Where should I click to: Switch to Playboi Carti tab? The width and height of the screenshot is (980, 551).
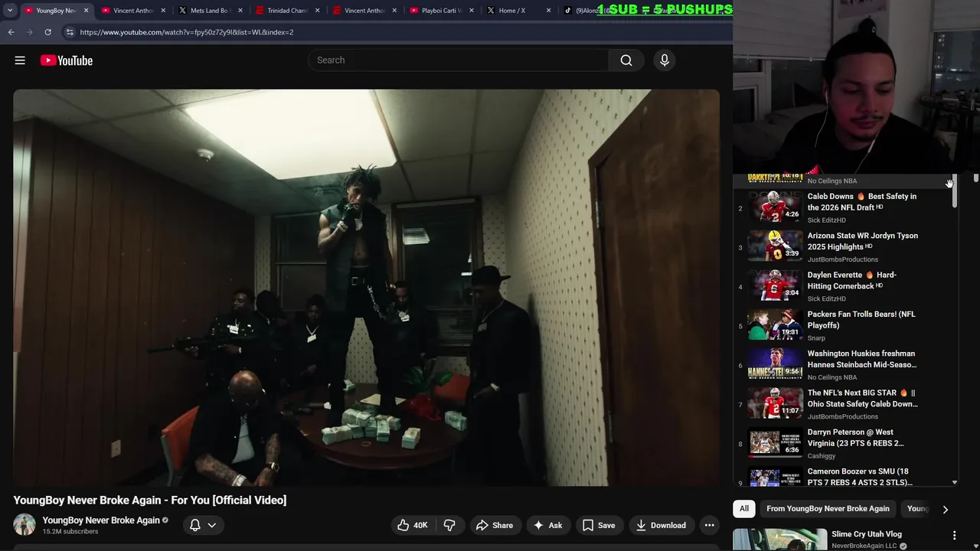(x=441, y=11)
